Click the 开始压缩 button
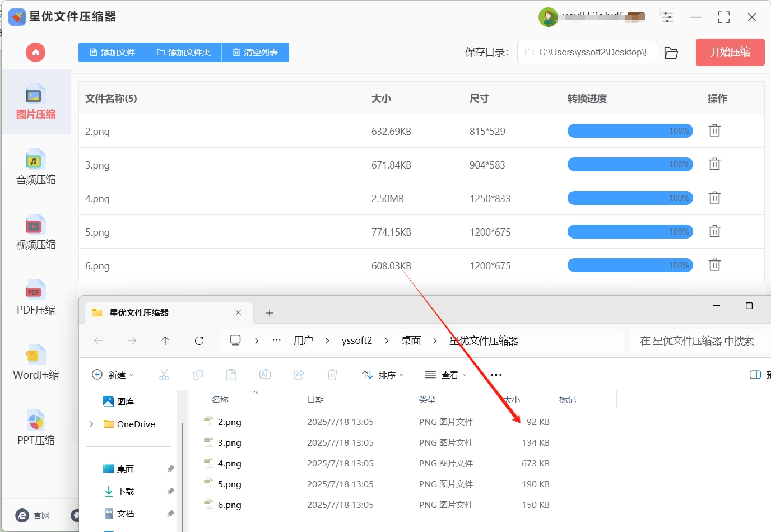This screenshot has height=532, width=771. pyautogui.click(x=730, y=52)
